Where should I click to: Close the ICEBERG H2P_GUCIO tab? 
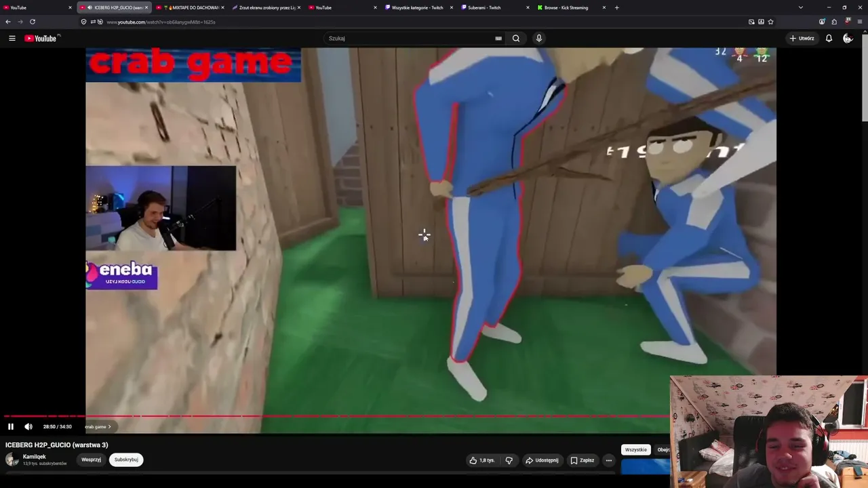tap(146, 7)
